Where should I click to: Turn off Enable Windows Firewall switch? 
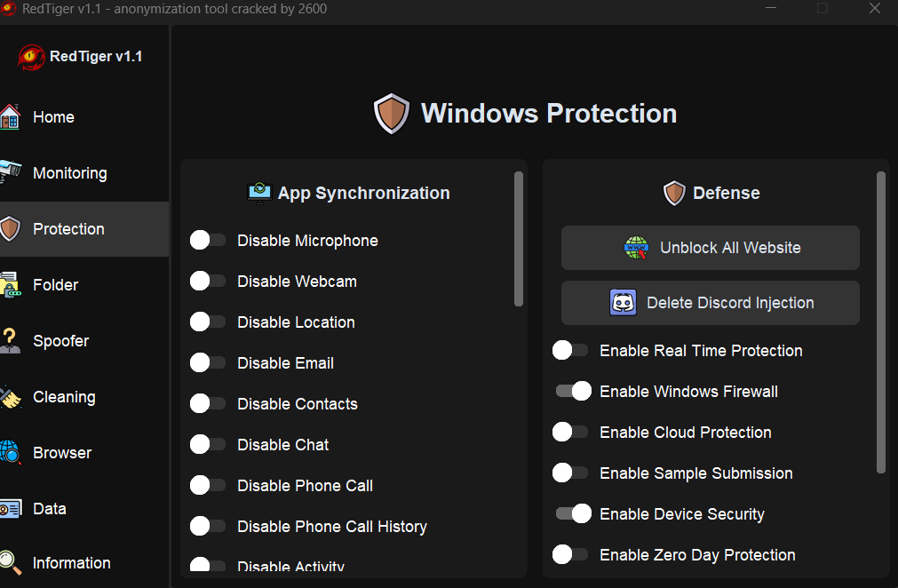tap(573, 391)
